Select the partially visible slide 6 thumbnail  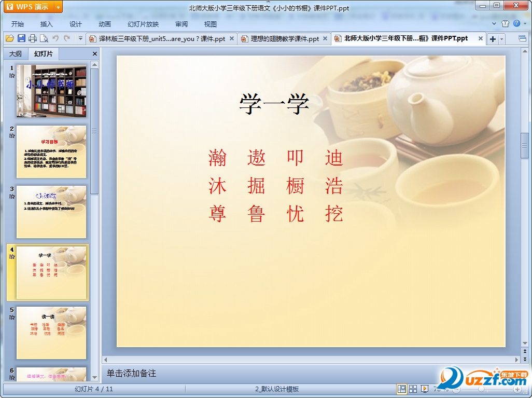point(51,374)
